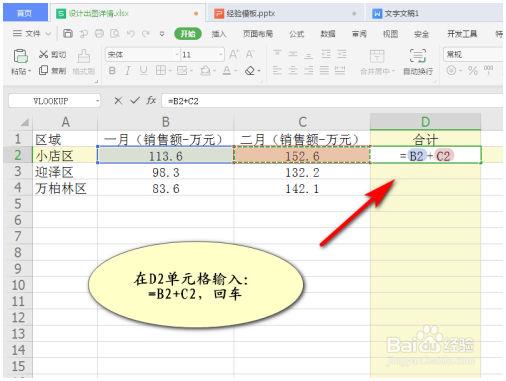Confirm formula with the checkmark icon
506x381 pixels.
coord(135,100)
